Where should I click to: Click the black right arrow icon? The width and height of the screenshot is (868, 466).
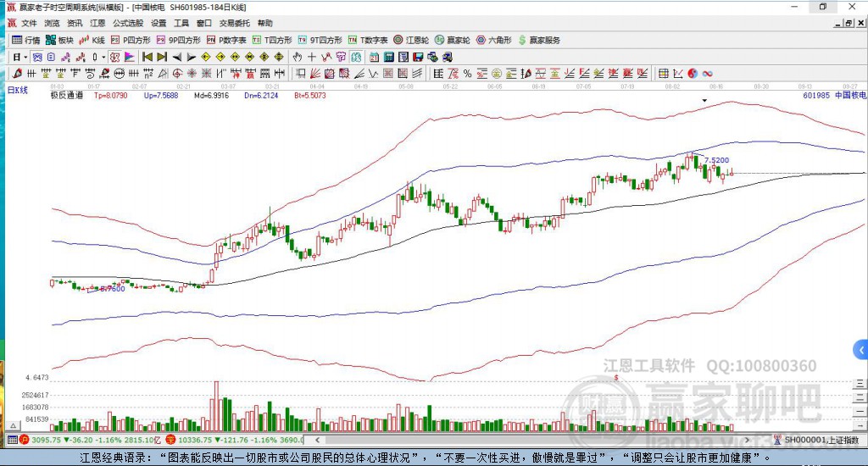tap(192, 57)
